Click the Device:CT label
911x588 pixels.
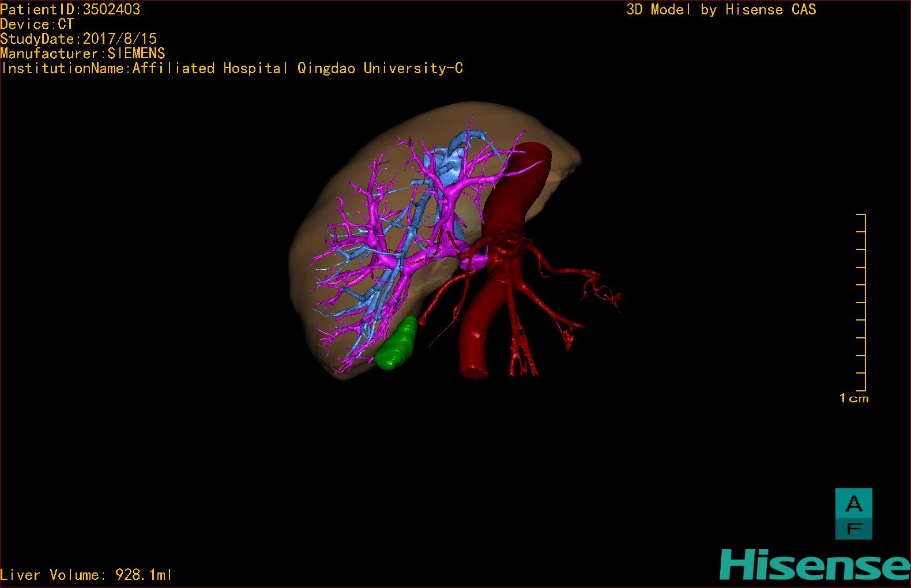coord(37,24)
